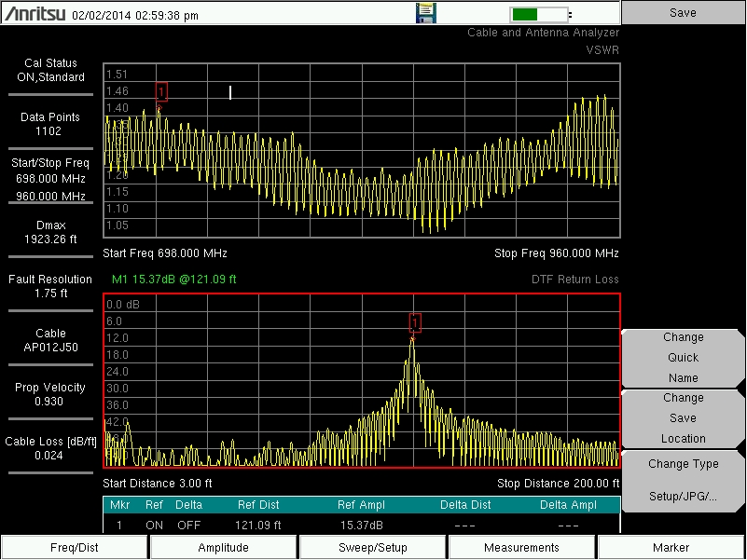Select marker 1 on the DTF peak
747x560 pixels.
415,322
